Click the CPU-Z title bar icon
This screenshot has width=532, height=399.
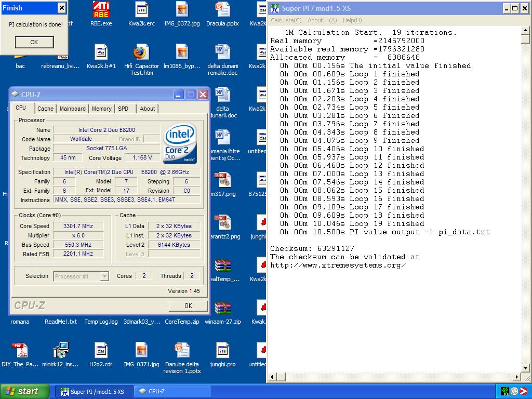pyautogui.click(x=15, y=94)
